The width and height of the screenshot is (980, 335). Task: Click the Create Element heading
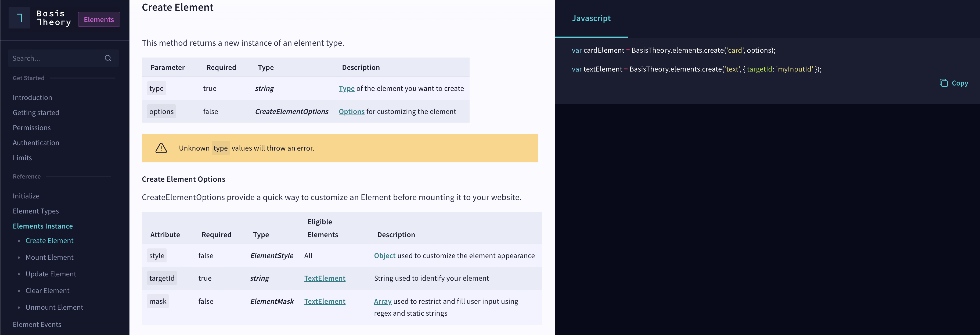[x=177, y=7]
